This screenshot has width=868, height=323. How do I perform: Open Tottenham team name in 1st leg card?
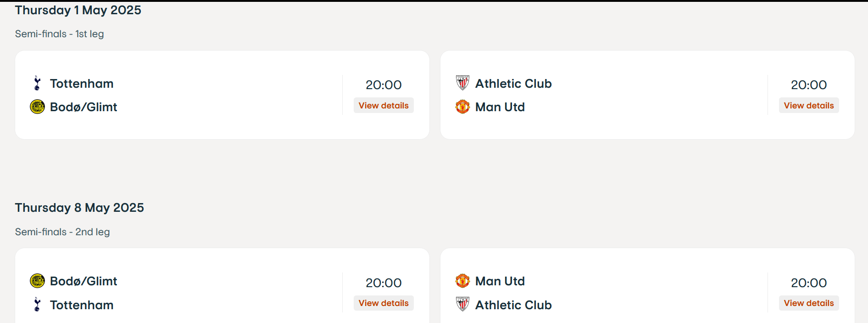tap(82, 84)
